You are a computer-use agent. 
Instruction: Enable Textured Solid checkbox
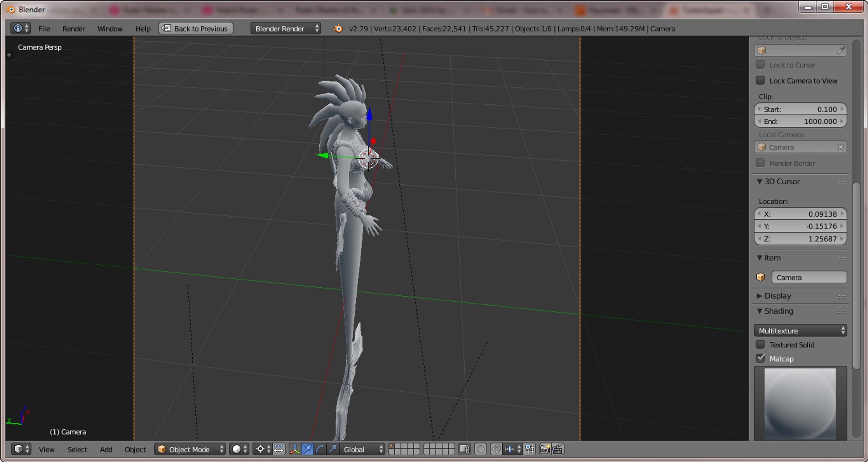[760, 345]
